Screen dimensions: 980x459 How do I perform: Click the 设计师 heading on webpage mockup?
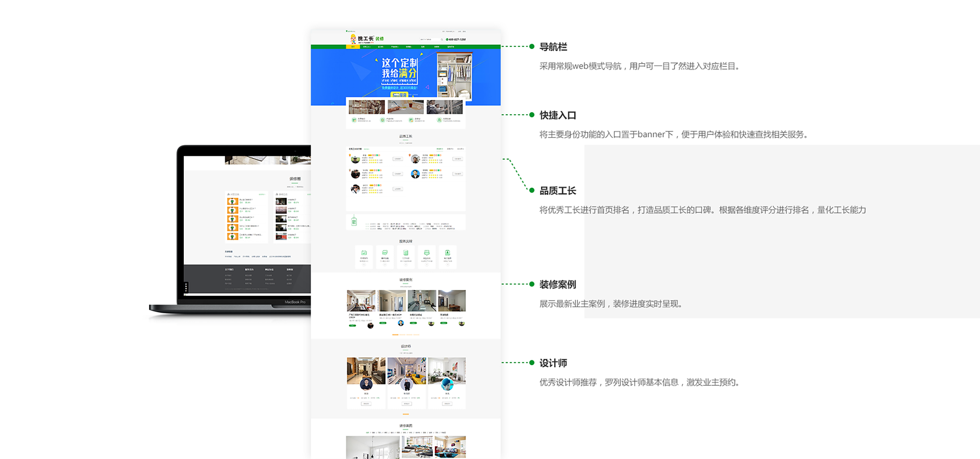pos(406,347)
